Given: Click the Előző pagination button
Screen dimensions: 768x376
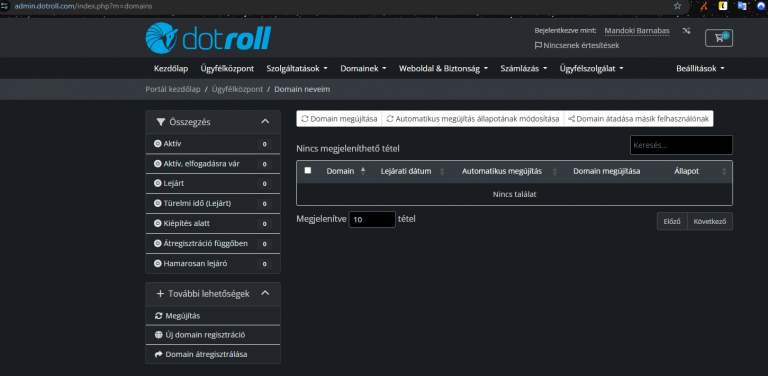Looking at the screenshot, I should [x=672, y=221].
